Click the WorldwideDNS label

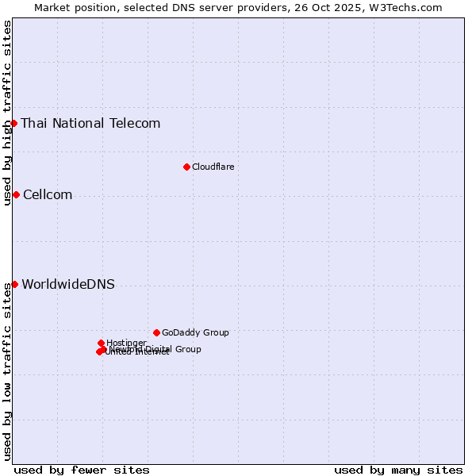pos(68,285)
